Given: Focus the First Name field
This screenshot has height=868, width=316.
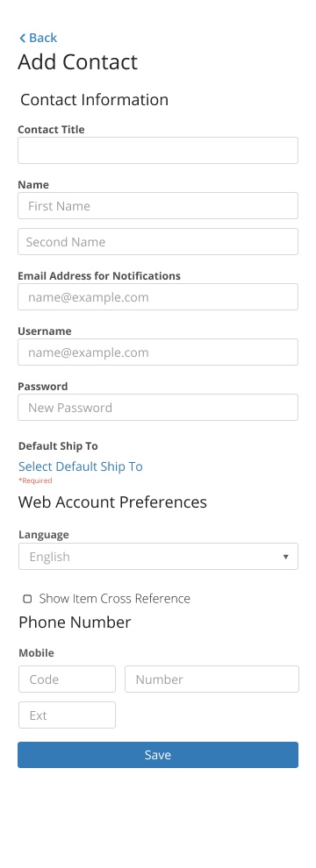Looking at the screenshot, I should coord(158,206).
